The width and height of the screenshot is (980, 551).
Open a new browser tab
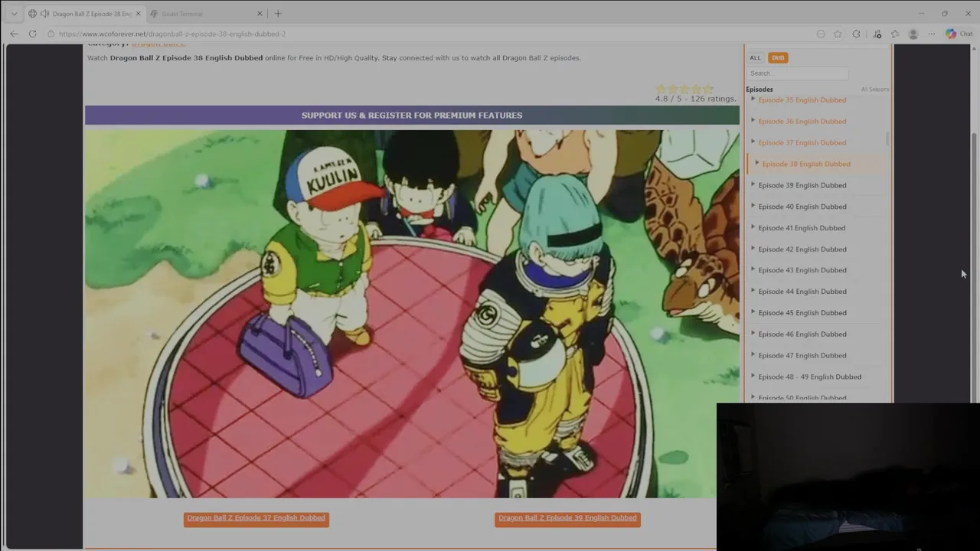tap(278, 14)
